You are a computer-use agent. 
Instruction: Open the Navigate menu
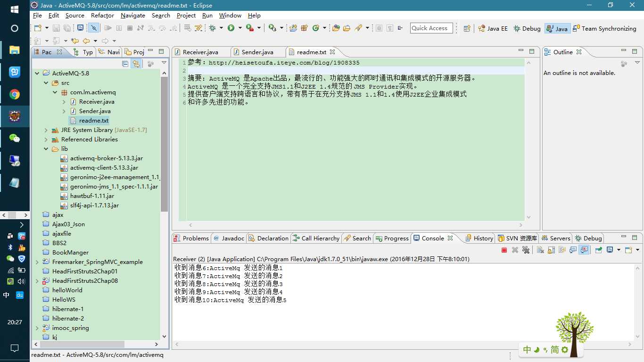click(133, 16)
